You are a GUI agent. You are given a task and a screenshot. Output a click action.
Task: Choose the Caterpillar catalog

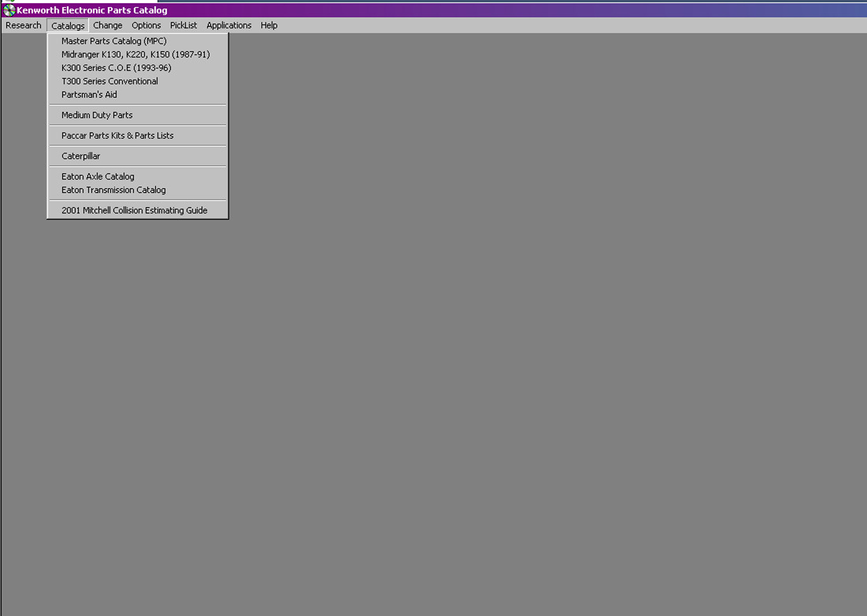[x=81, y=156]
